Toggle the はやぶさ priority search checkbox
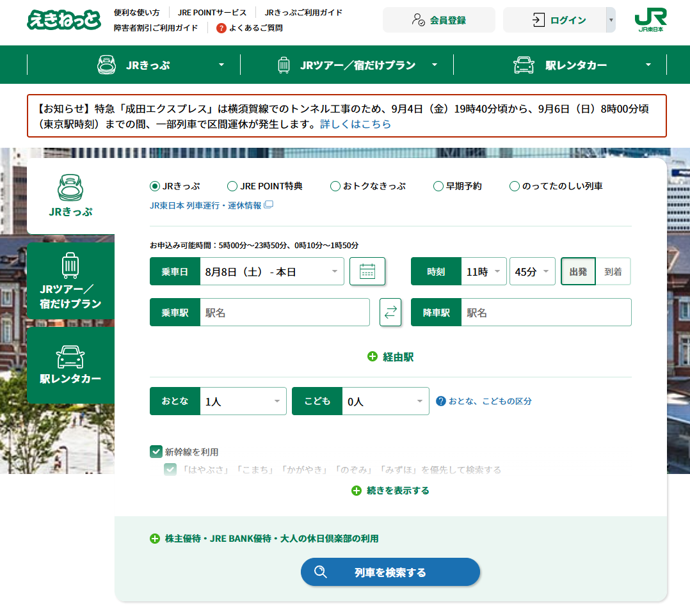This screenshot has height=616, width=690. [170, 470]
